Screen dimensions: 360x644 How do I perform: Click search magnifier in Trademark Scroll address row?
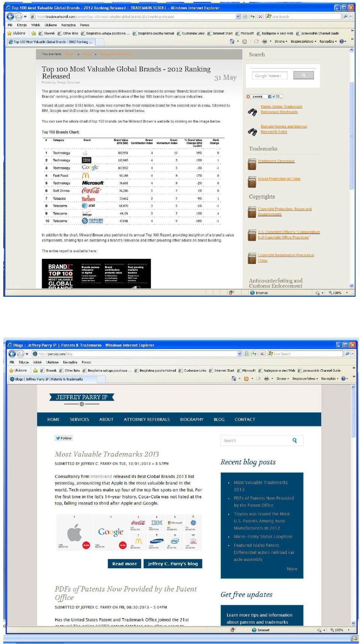(345, 17)
